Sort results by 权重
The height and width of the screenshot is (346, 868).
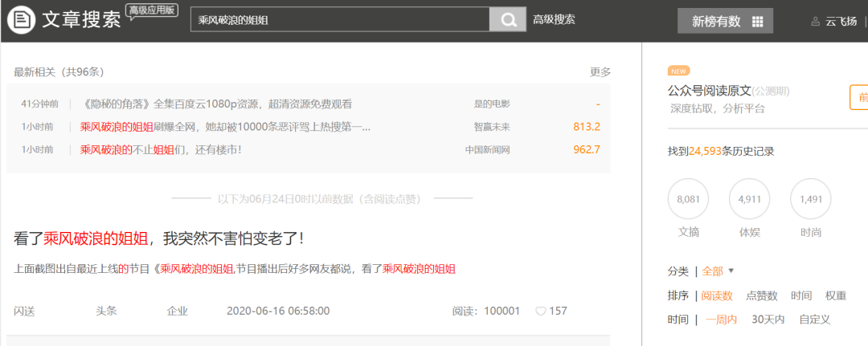click(x=835, y=295)
